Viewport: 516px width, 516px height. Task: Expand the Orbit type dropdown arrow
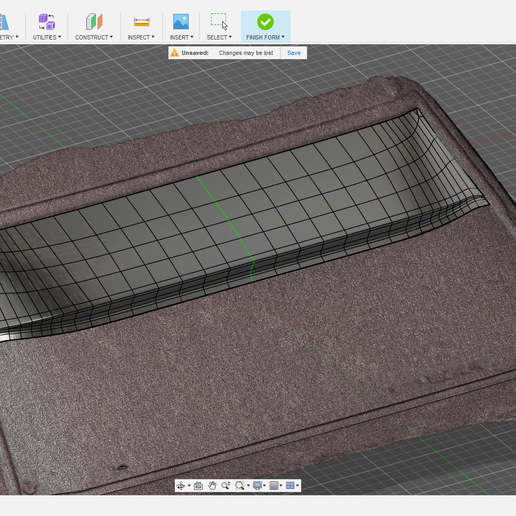pyautogui.click(x=189, y=485)
